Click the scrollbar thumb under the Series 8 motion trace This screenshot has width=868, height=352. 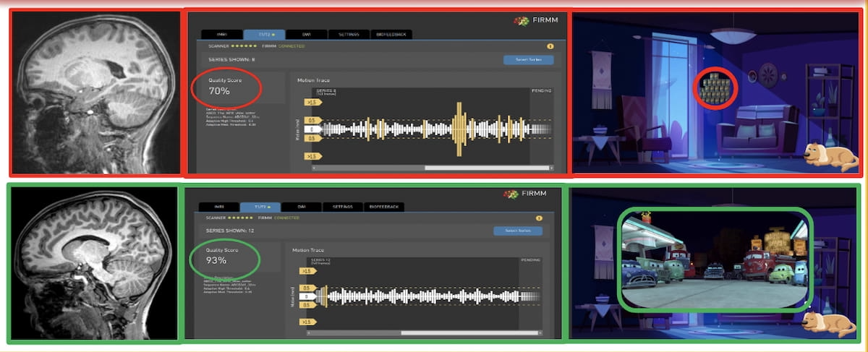pos(485,168)
